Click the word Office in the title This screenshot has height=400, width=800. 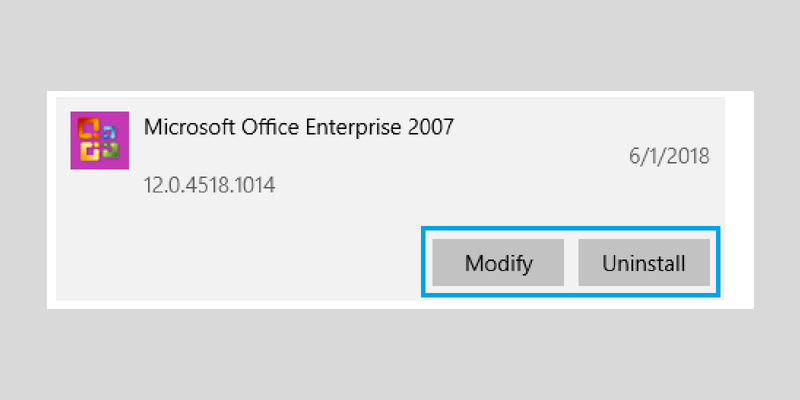[270, 127]
